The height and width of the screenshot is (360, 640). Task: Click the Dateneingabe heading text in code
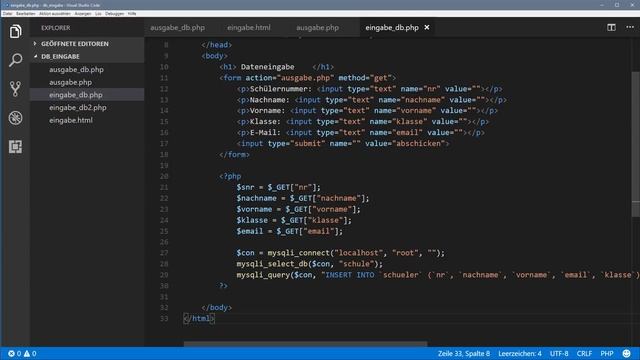click(x=267, y=67)
